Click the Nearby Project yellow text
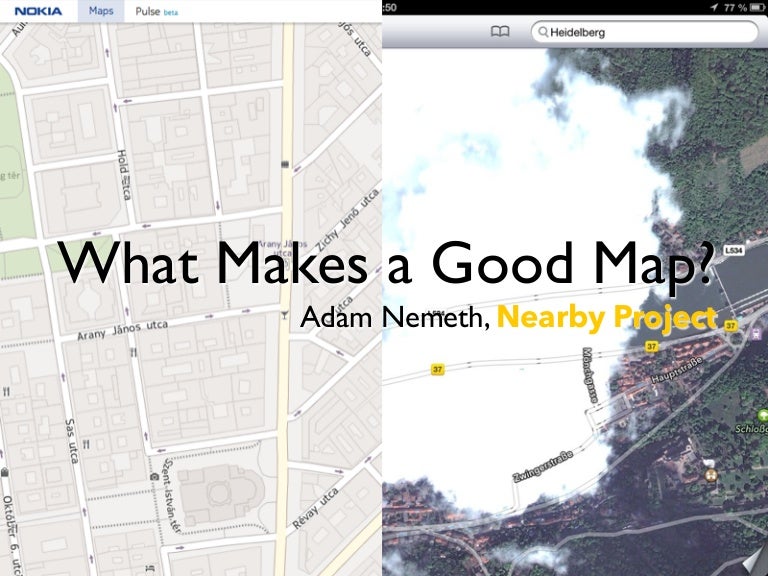768x576 pixels. click(x=607, y=319)
